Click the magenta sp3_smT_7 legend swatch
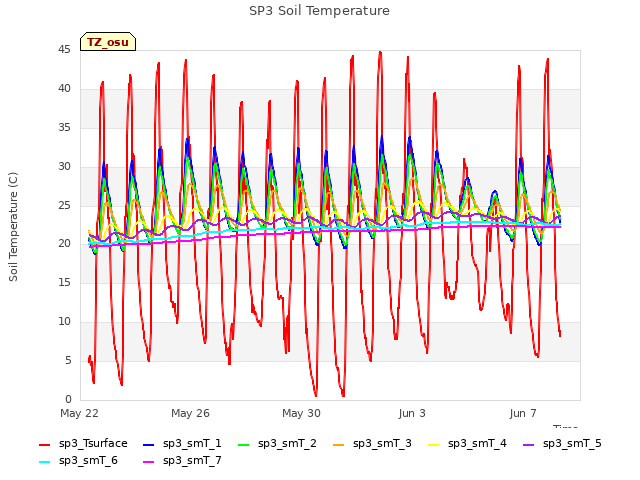 pyautogui.click(x=149, y=462)
